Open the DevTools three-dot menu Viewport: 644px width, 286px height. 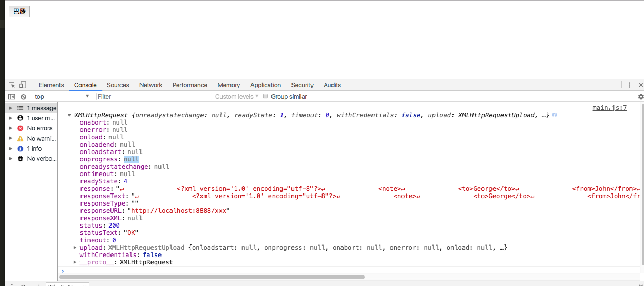(629, 85)
